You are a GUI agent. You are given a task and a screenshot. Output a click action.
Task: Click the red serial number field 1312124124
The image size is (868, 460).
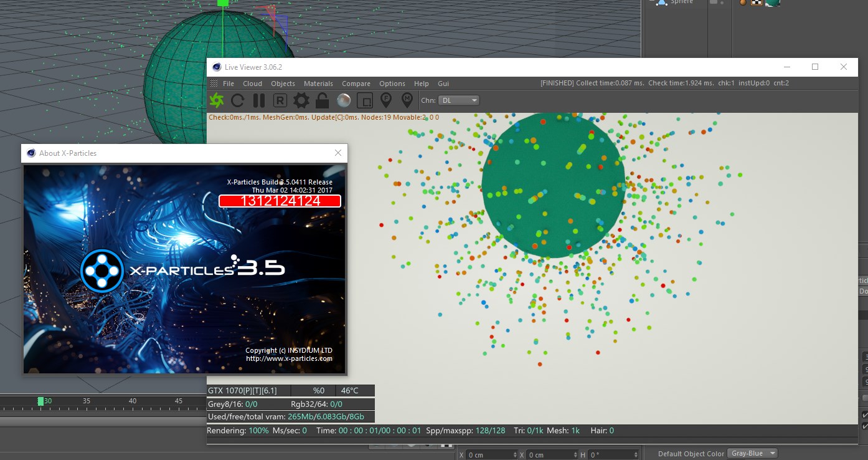pos(280,201)
